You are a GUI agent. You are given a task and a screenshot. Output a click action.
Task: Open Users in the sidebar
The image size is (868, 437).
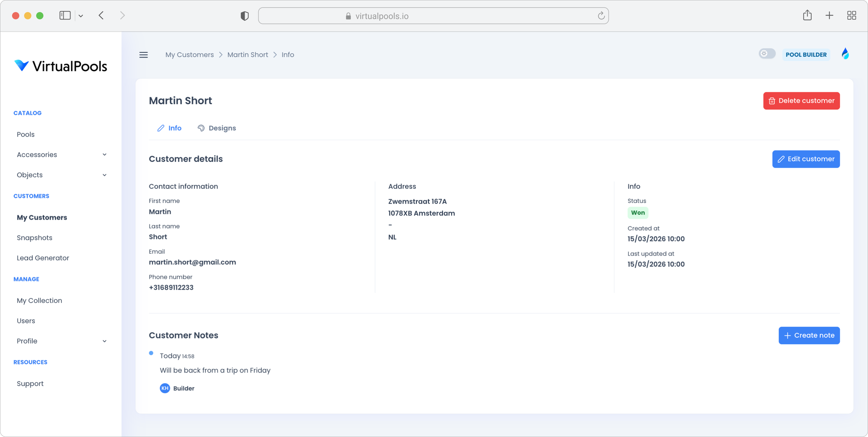pyautogui.click(x=26, y=321)
